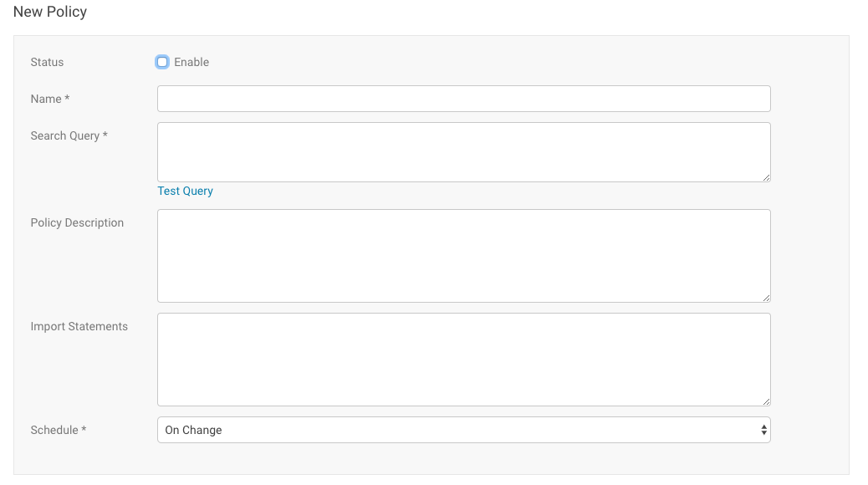Click the 'Import Statements' label text

click(x=79, y=326)
